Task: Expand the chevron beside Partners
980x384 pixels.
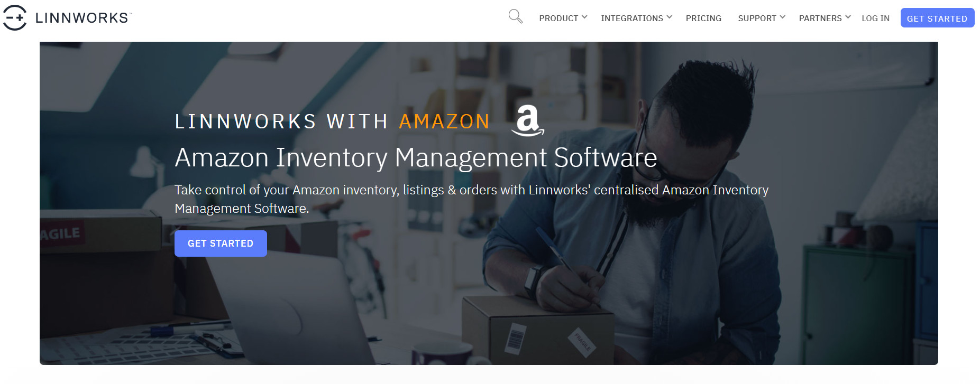Action: point(848,17)
